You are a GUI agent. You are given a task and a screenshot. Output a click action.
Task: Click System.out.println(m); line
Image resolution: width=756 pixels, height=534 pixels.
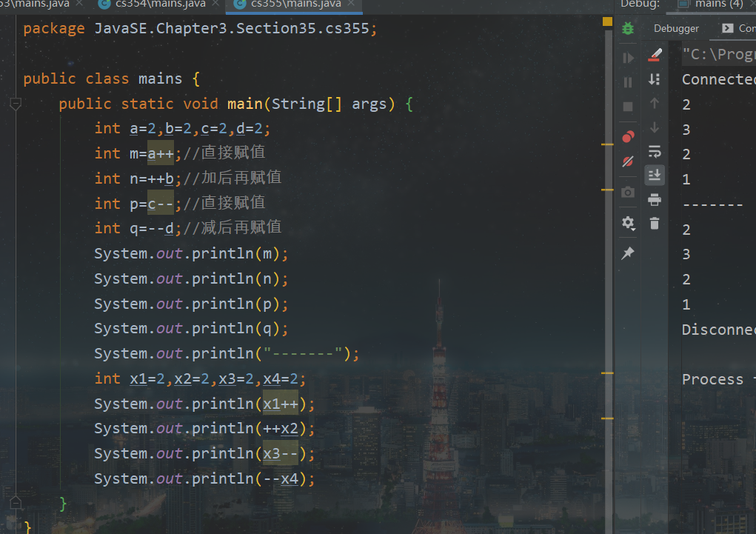(x=191, y=254)
